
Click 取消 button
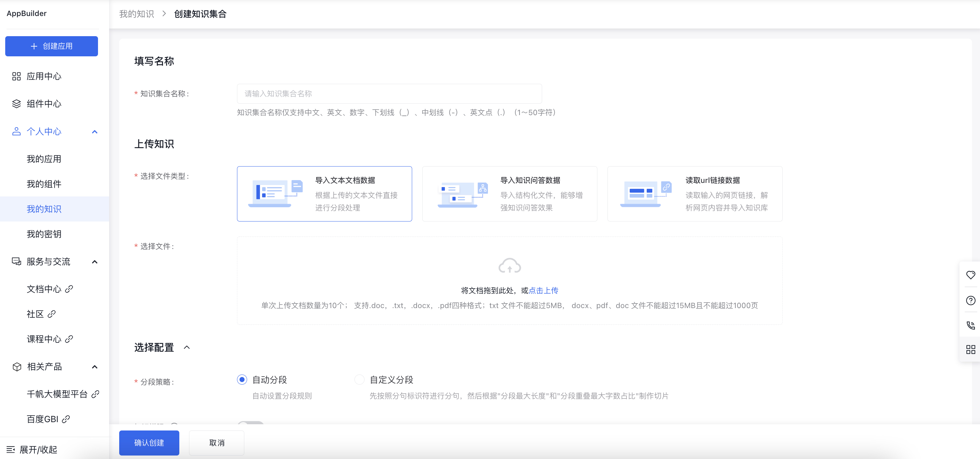tap(217, 443)
